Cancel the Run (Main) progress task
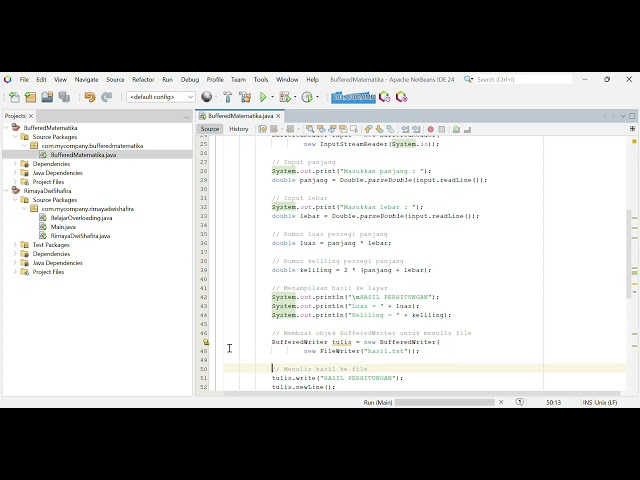 click(x=501, y=402)
